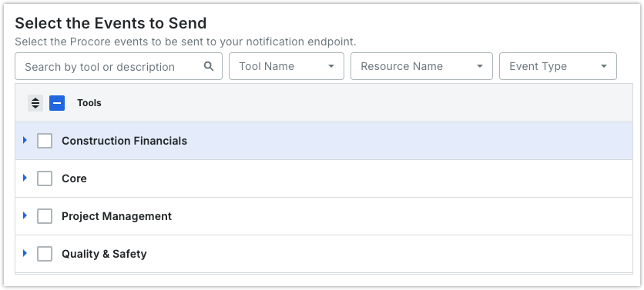Click the Search by tool or description field

(119, 66)
